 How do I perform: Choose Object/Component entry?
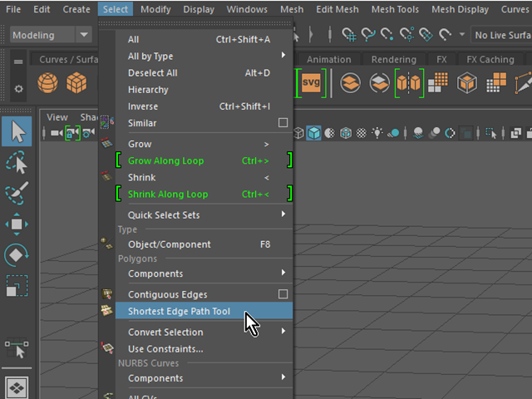point(204,244)
